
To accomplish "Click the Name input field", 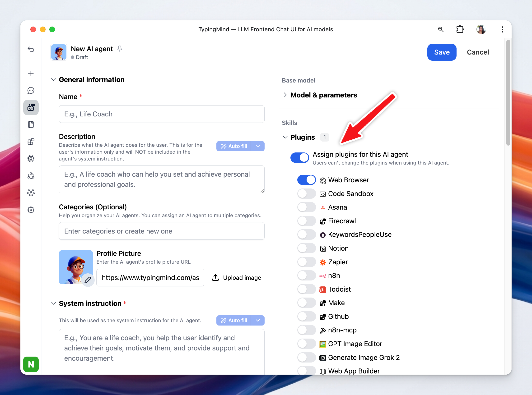I will pos(162,114).
